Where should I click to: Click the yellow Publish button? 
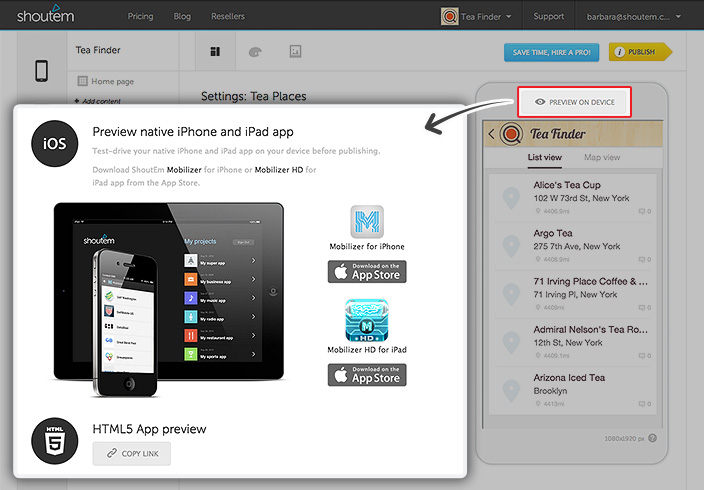point(640,52)
